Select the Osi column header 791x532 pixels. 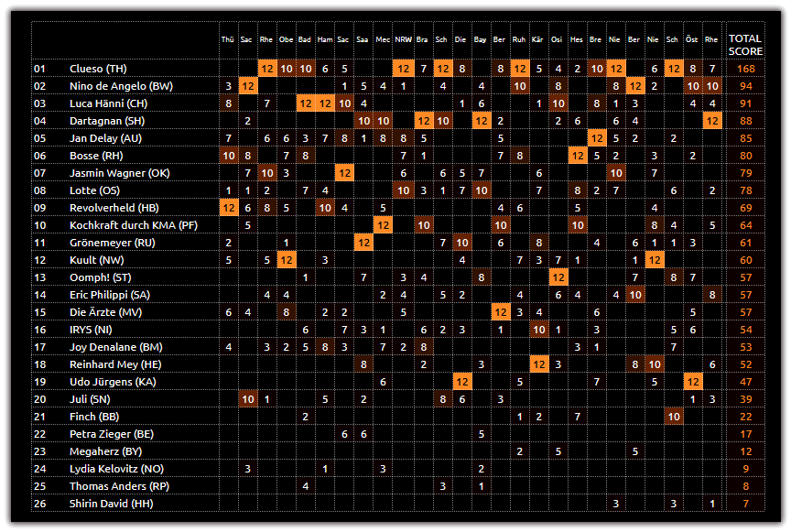(x=557, y=39)
